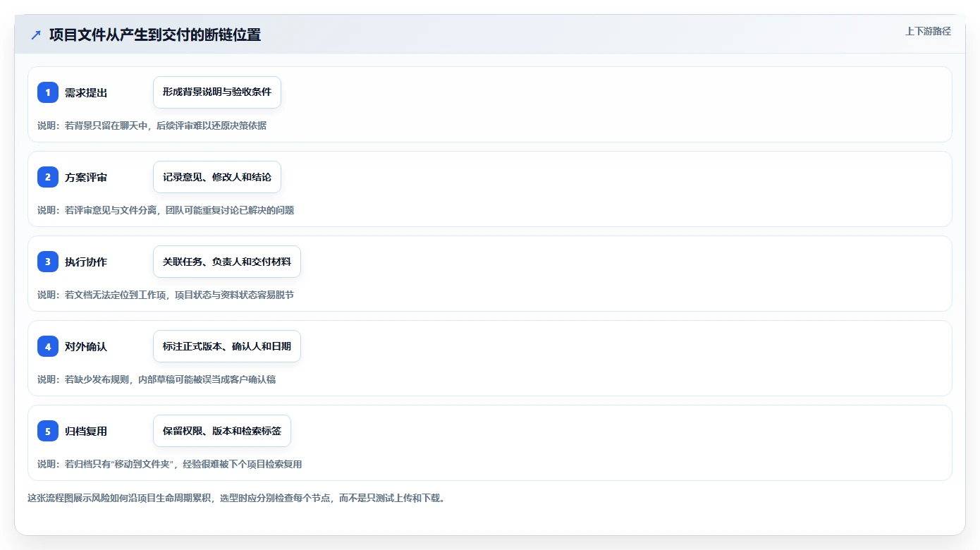Image resolution: width=980 pixels, height=550 pixels.
Task: Select step number 3 badge
Action: 48,262
